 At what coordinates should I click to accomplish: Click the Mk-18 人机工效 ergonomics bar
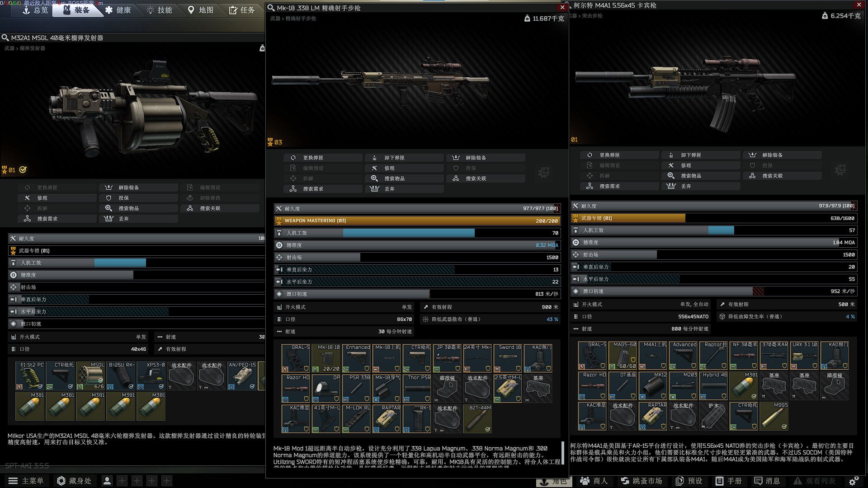pos(417,233)
